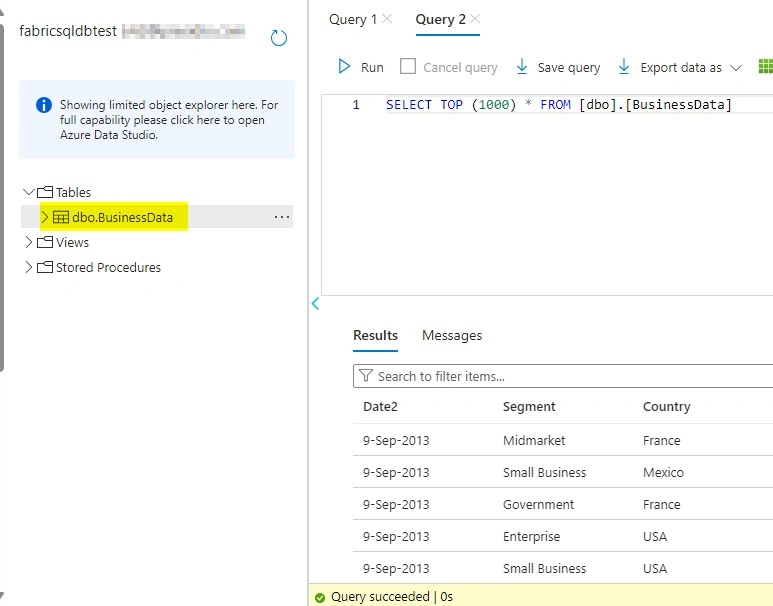Click the Date2 column header
The height and width of the screenshot is (606, 773).
[380, 406]
